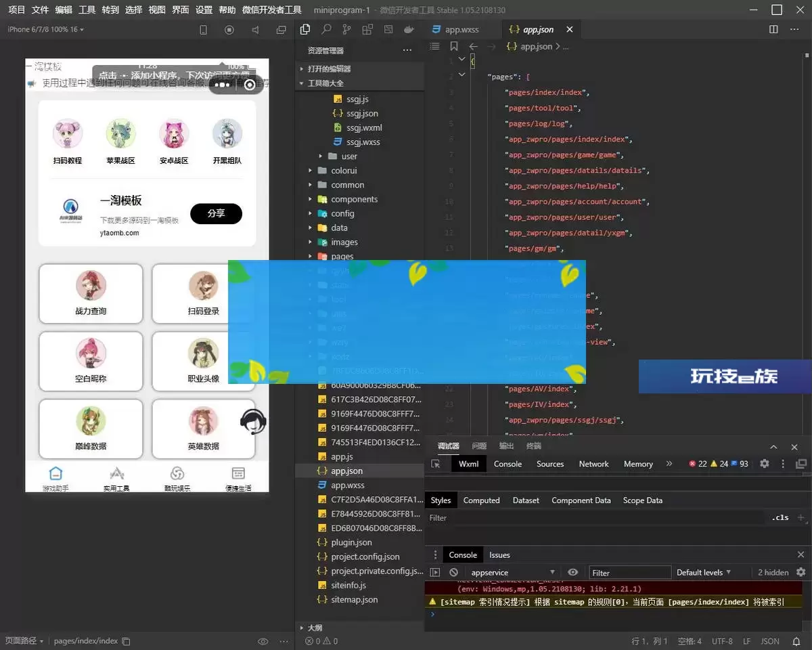812x650 pixels.
Task: Click the mini program capsule menu dots
Action: click(223, 85)
